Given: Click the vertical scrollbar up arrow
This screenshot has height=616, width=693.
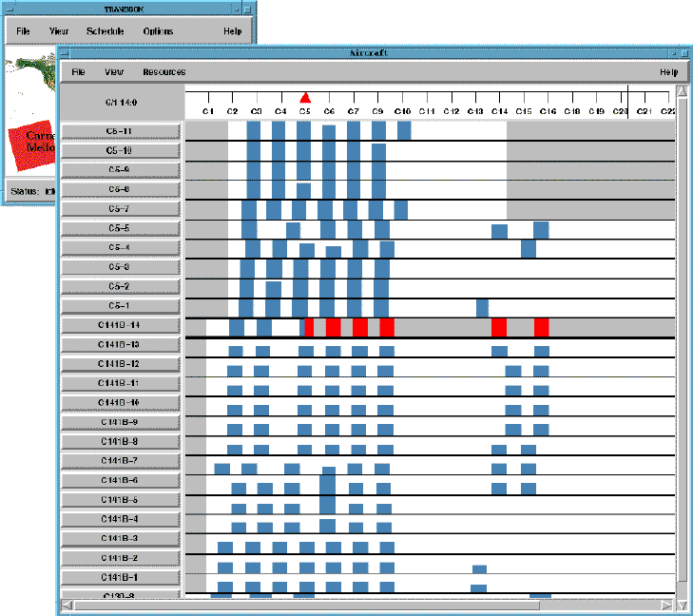Looking at the screenshot, I should pyautogui.click(x=682, y=92).
